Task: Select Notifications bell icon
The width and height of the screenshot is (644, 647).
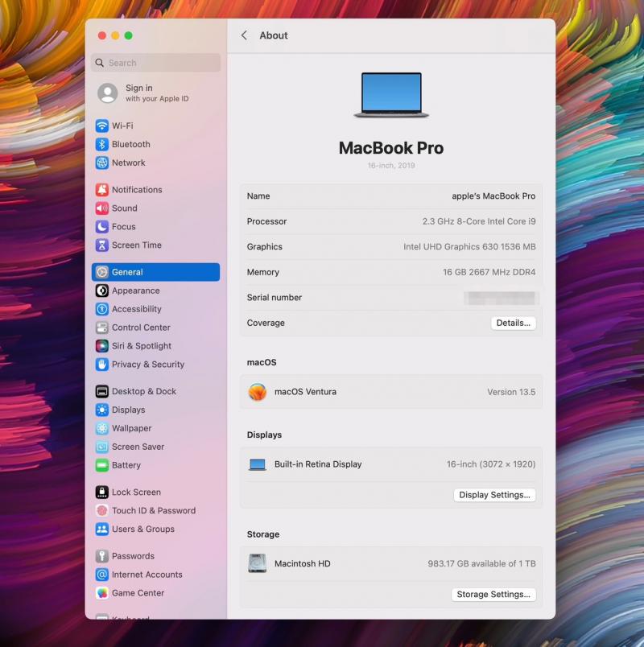Action: tap(102, 190)
